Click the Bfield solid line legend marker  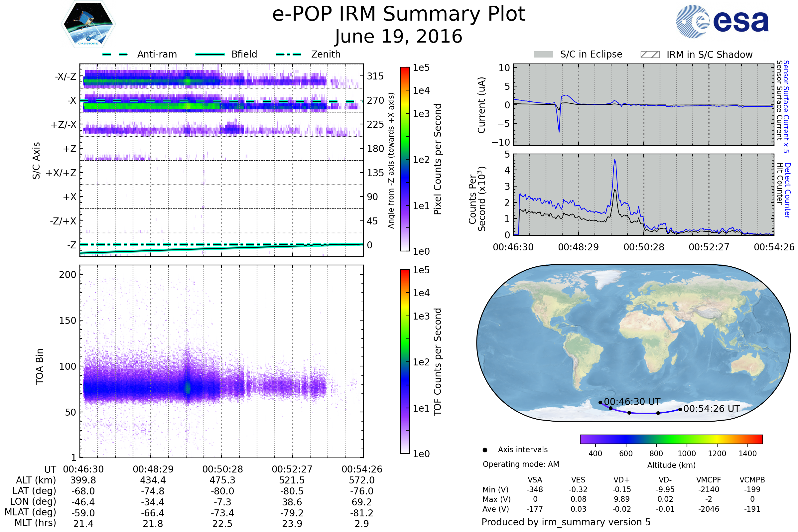click(210, 54)
